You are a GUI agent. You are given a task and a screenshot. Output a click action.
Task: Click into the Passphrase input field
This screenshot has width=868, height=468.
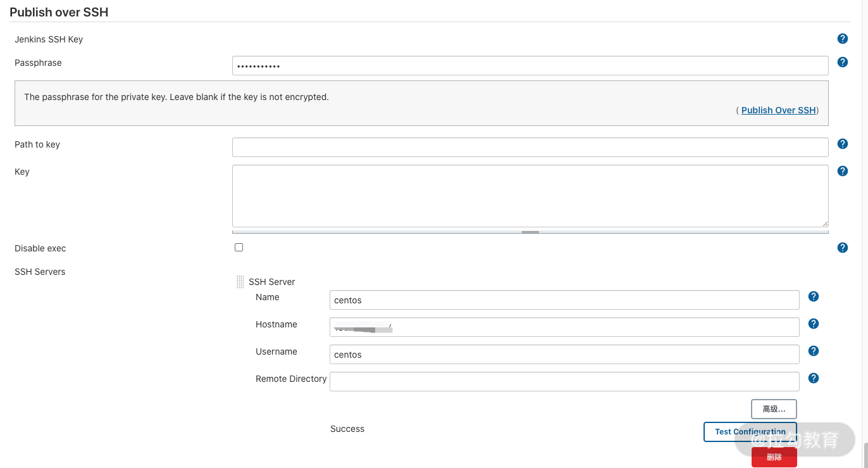pos(530,66)
